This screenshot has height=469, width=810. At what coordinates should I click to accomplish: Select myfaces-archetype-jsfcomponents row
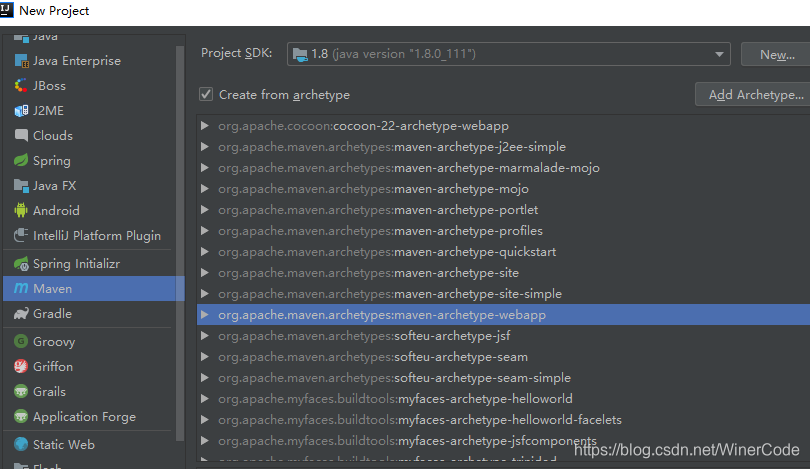503,441
